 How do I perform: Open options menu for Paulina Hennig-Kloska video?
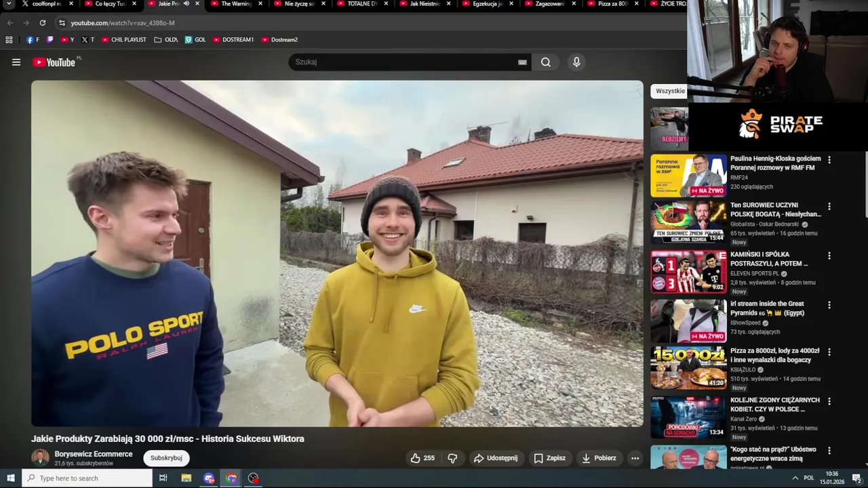point(829,160)
